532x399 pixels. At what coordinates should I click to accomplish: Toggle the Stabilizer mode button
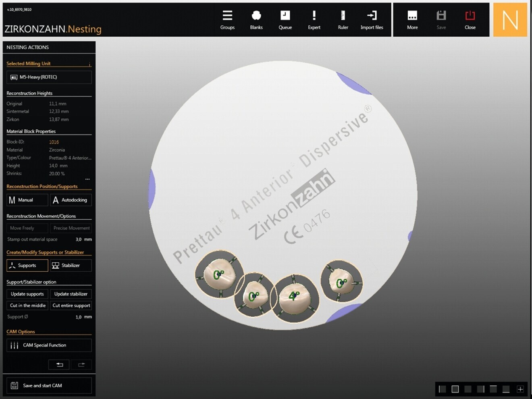(71, 265)
